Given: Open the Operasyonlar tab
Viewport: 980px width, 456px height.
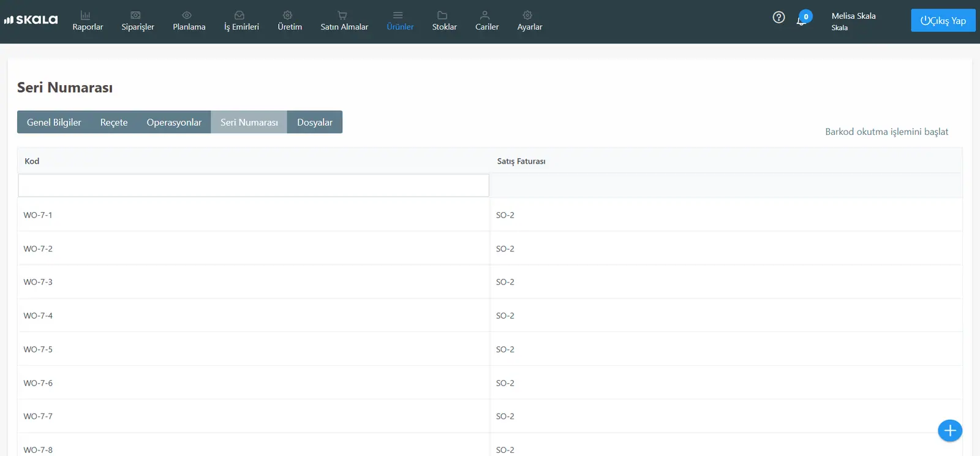Looking at the screenshot, I should pos(174,122).
